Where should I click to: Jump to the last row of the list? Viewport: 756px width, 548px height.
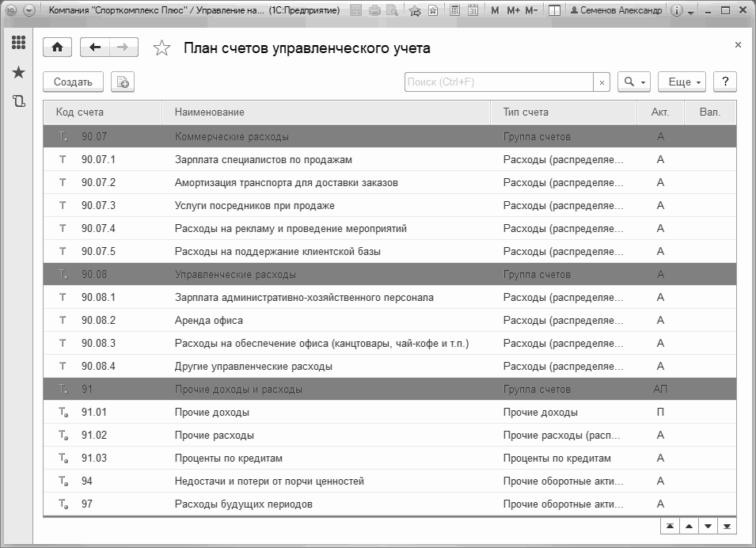point(727,527)
